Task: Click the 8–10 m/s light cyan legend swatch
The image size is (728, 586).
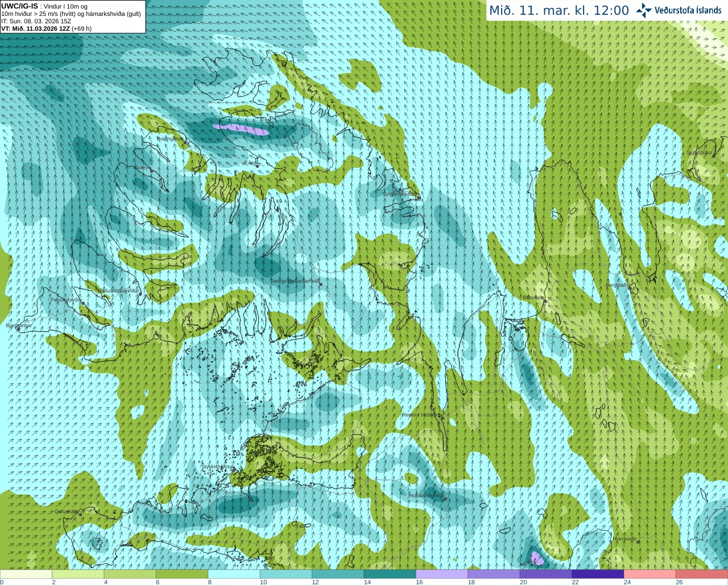Action: tap(234, 574)
